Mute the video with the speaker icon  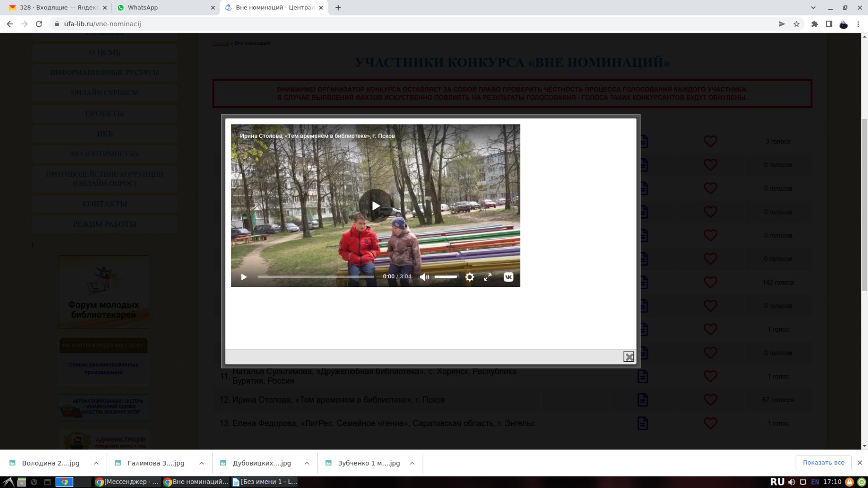(x=424, y=277)
